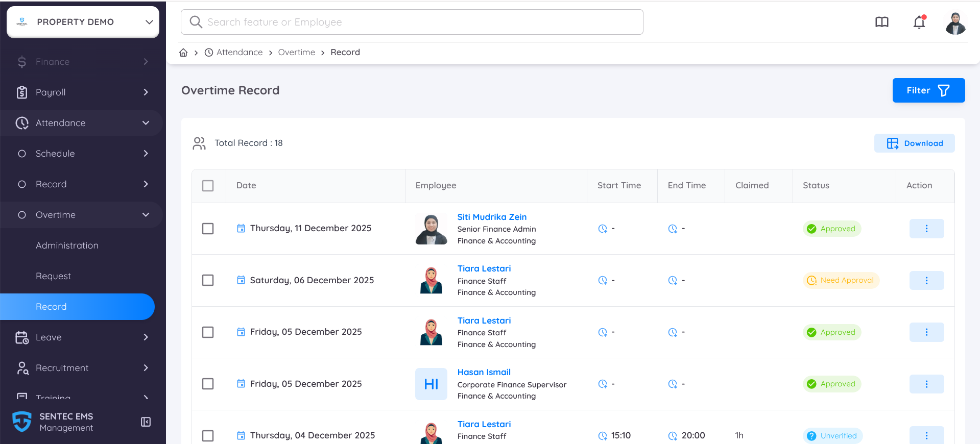The height and width of the screenshot is (444, 980).
Task: Expand the Payroll sidebar menu
Action: tap(82, 92)
